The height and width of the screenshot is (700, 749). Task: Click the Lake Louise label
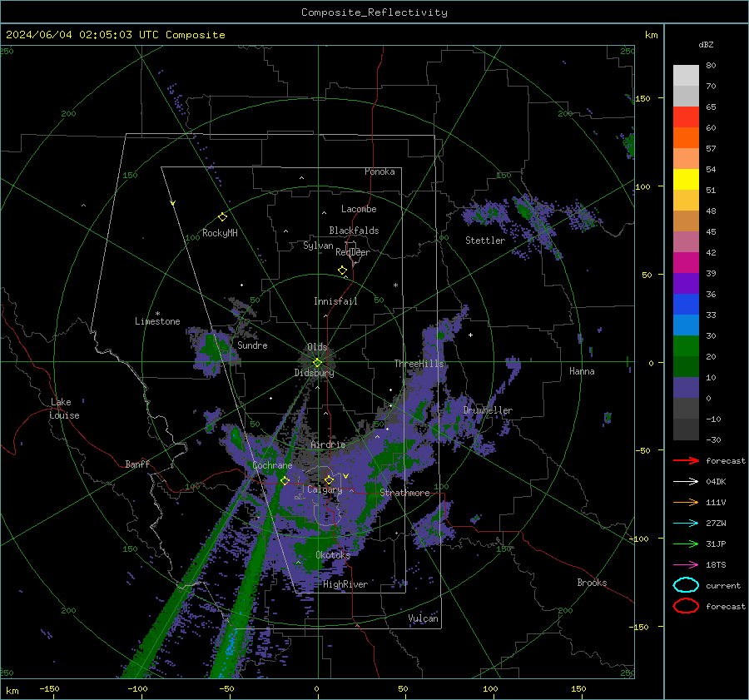[x=64, y=409]
